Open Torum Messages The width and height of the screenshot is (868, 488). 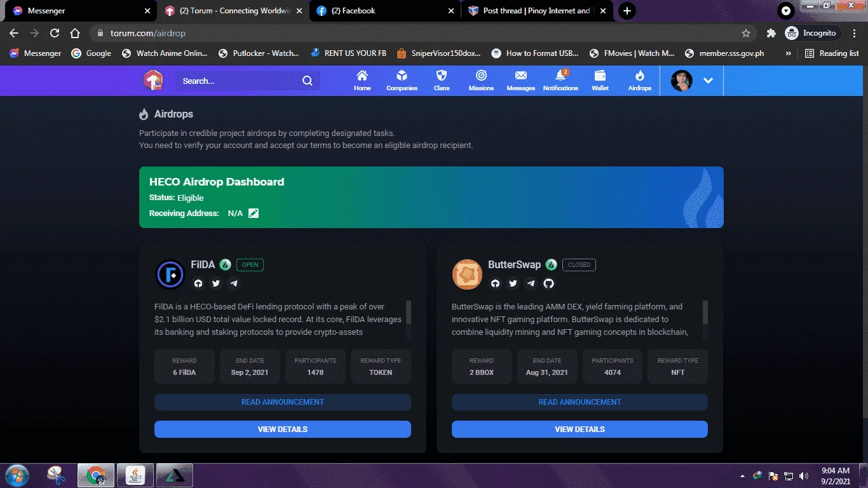point(520,81)
